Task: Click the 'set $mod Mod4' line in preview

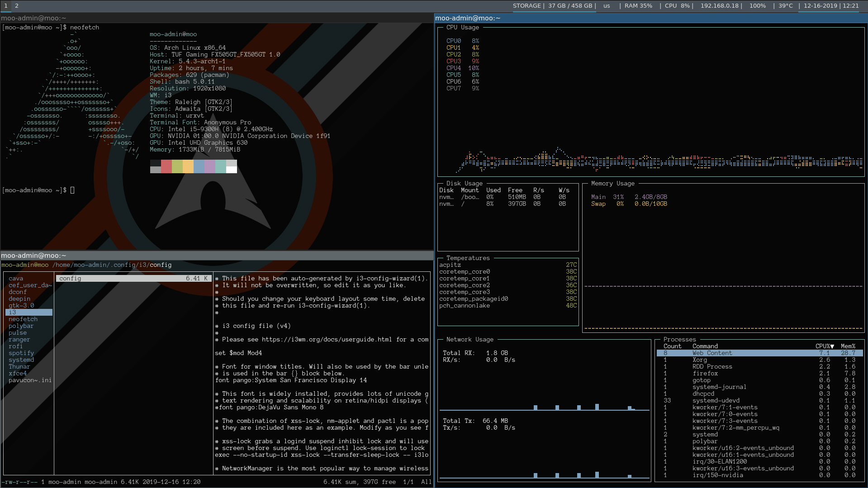Action: pyautogui.click(x=238, y=353)
